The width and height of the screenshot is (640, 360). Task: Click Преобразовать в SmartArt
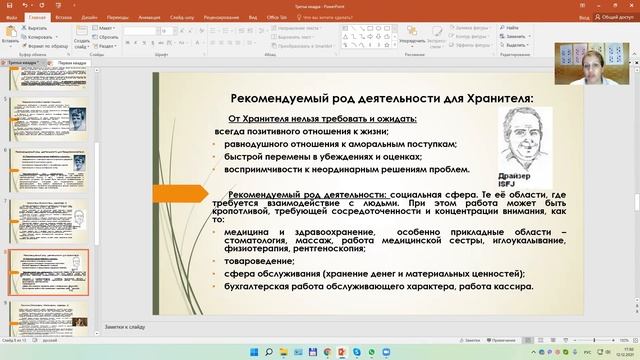(302, 46)
